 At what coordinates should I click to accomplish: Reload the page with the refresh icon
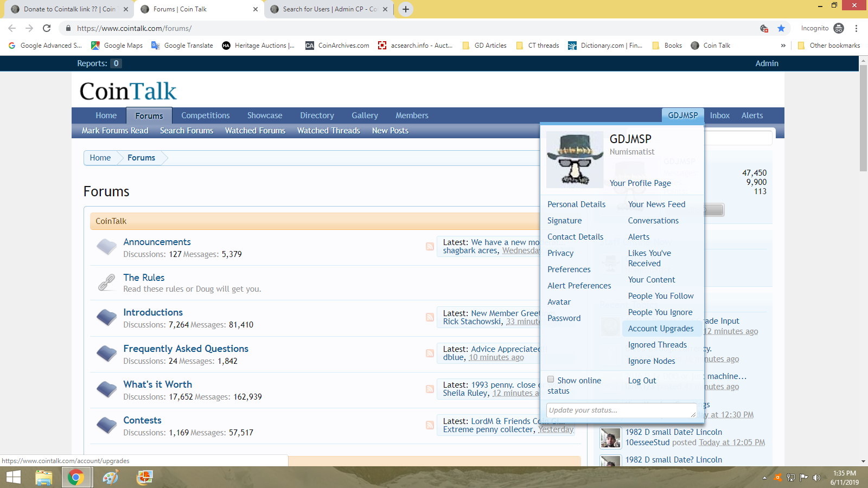point(47,28)
